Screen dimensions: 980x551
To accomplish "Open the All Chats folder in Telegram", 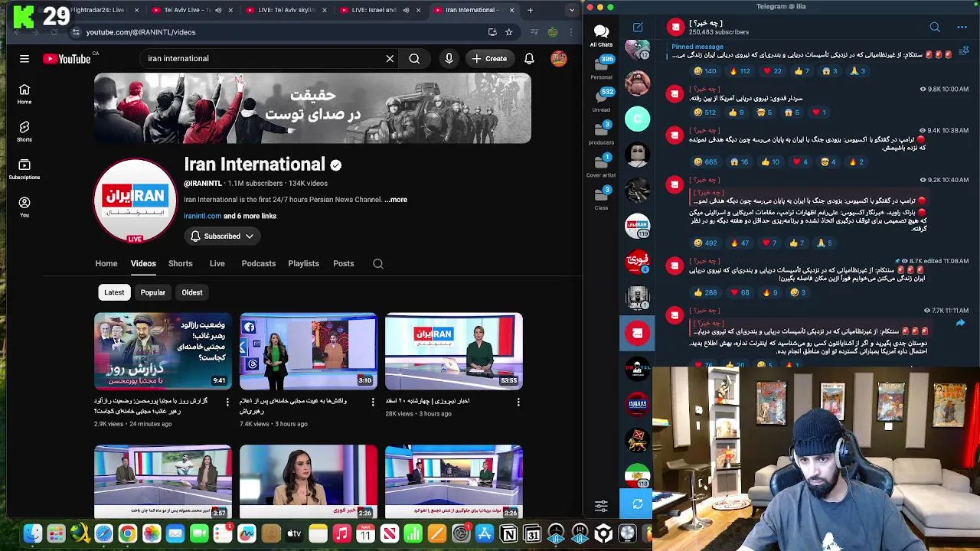I will [x=601, y=35].
